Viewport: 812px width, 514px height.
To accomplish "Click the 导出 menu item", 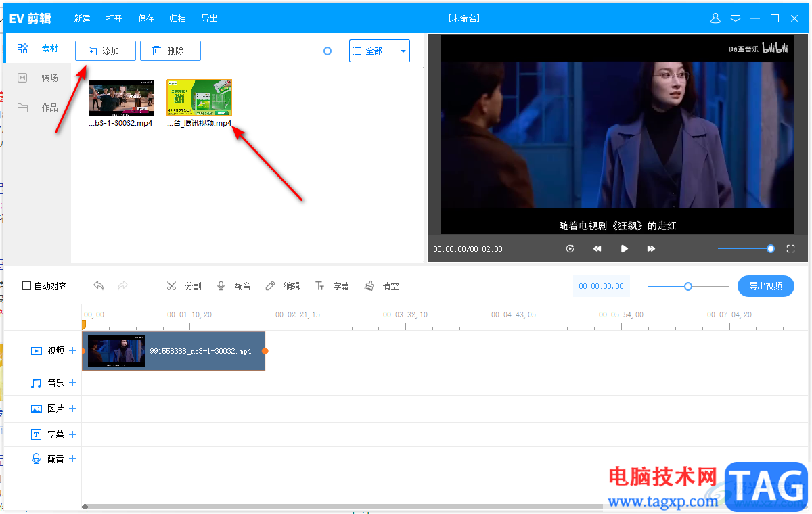I will coord(210,18).
